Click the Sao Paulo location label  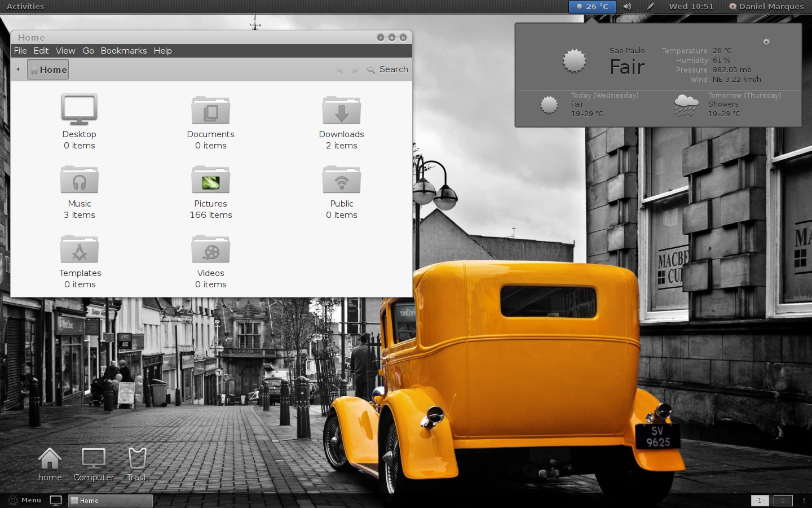tap(627, 51)
